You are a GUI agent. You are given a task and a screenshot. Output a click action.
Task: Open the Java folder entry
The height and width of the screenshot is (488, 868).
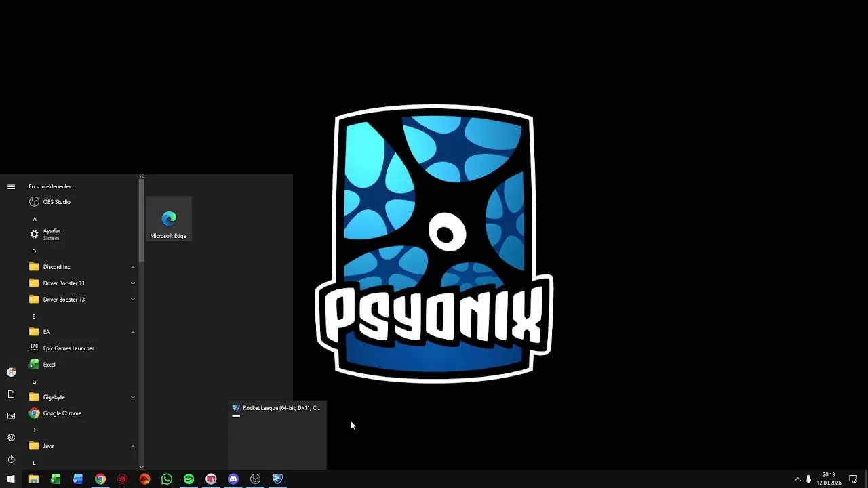point(81,446)
